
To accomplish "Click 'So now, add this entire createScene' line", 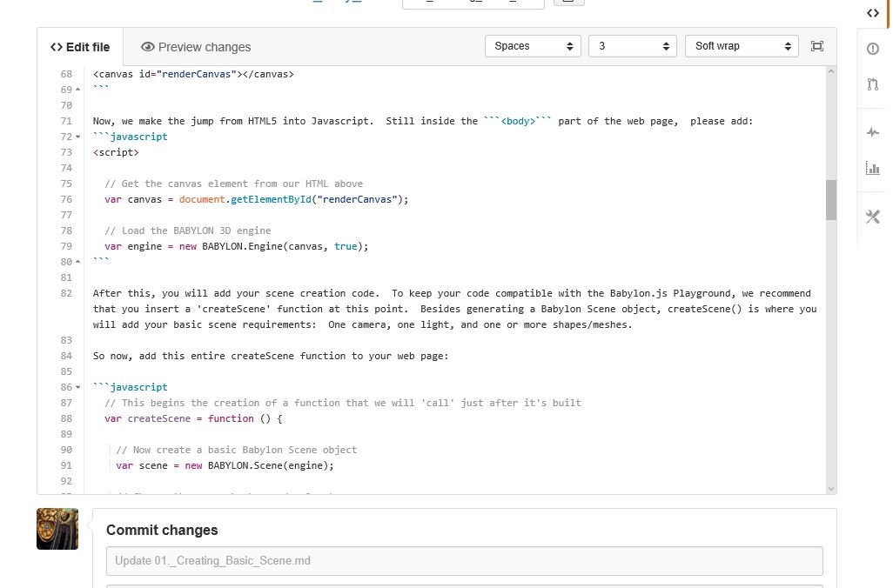I will (x=271, y=356).
